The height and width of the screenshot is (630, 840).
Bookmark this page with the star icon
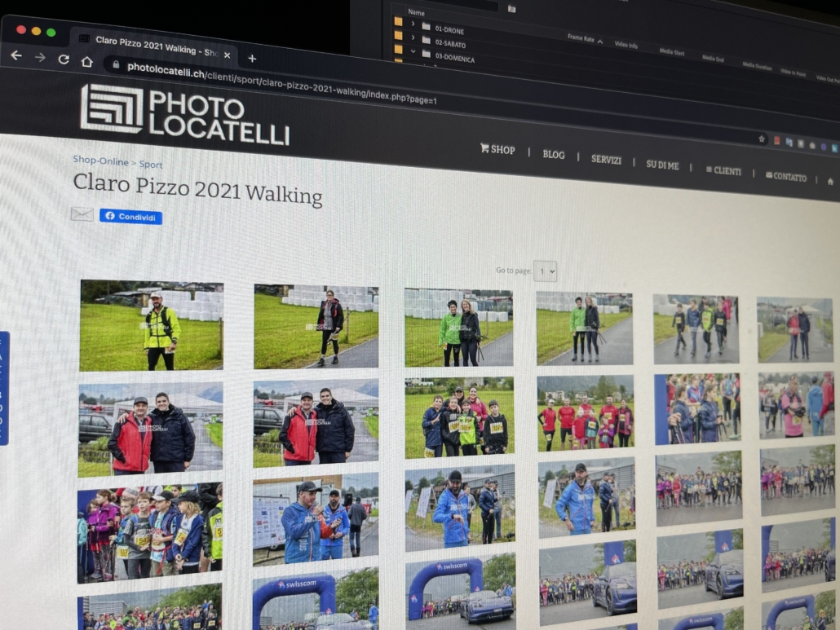click(x=761, y=139)
